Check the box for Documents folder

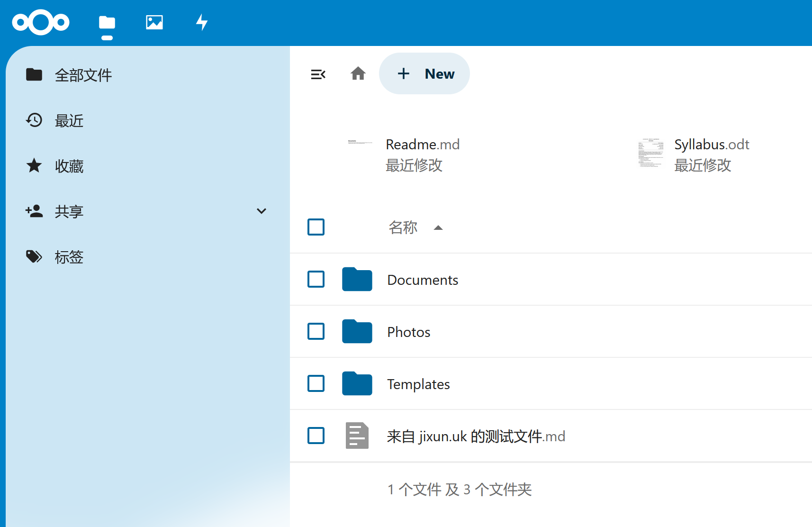(x=316, y=279)
